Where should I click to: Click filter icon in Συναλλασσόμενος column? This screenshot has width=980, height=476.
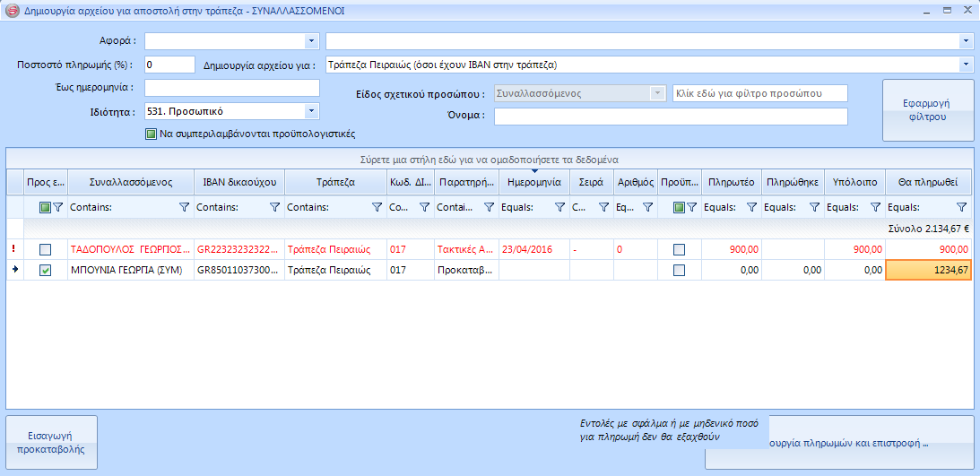pos(184,207)
